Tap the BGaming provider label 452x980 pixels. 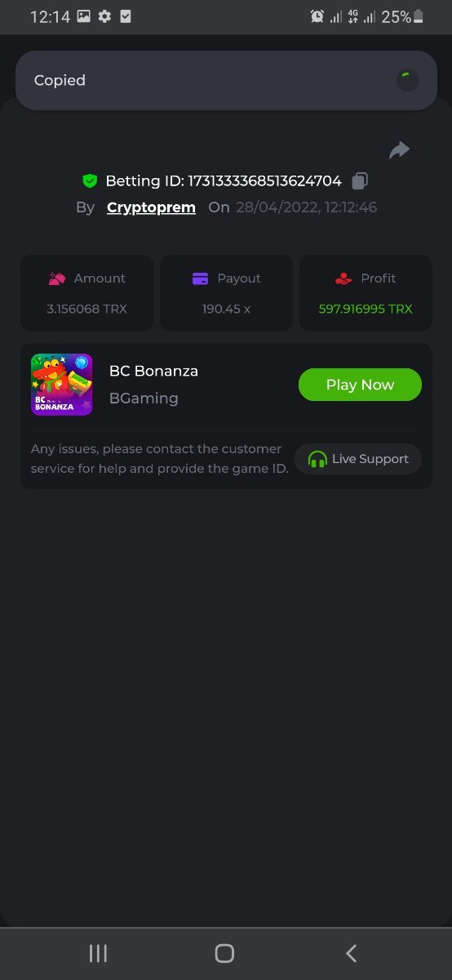[x=144, y=399]
